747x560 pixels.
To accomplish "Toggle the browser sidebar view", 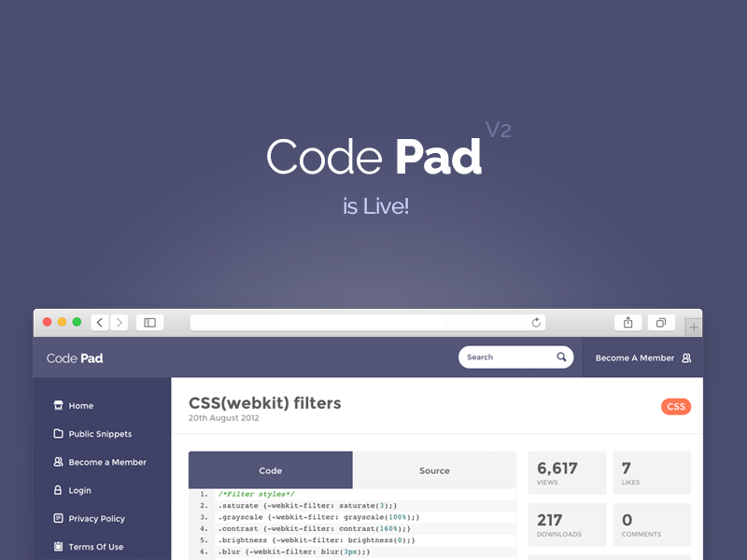I will coord(149,322).
